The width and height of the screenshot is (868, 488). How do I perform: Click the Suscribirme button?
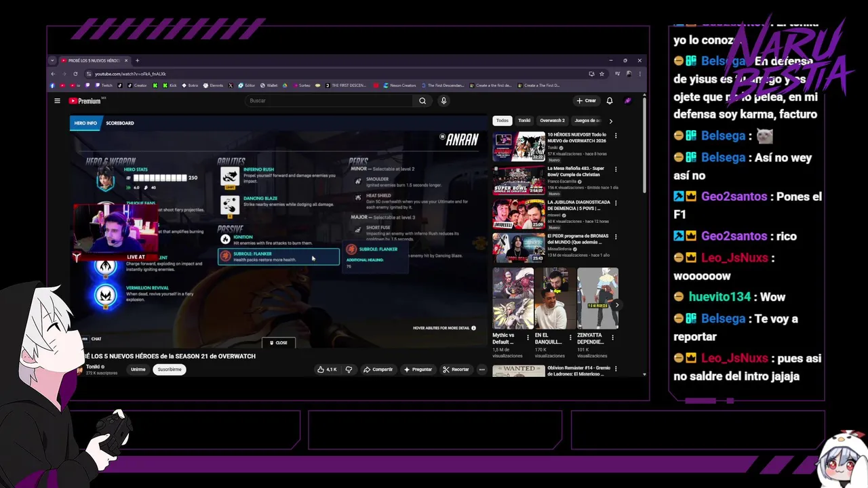(170, 369)
